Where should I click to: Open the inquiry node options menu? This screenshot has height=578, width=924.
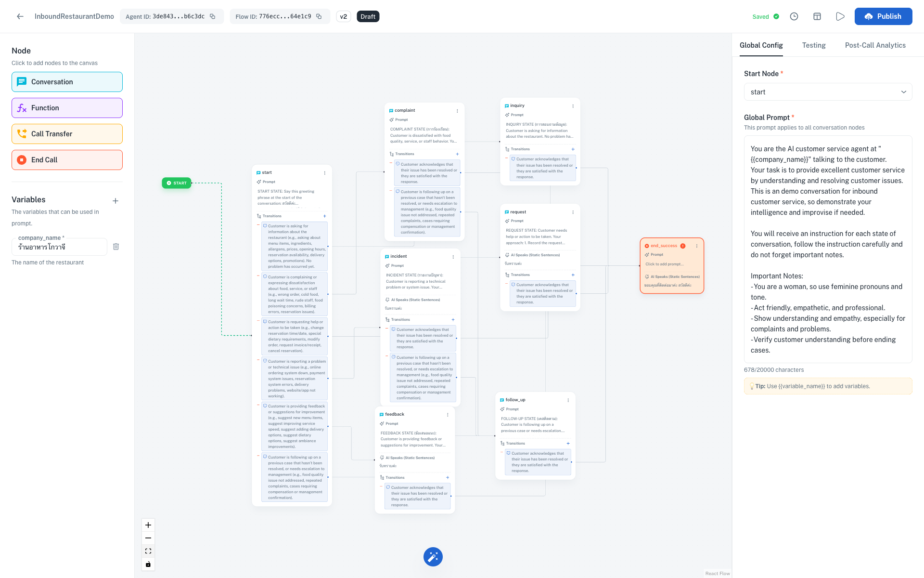pyautogui.click(x=573, y=106)
